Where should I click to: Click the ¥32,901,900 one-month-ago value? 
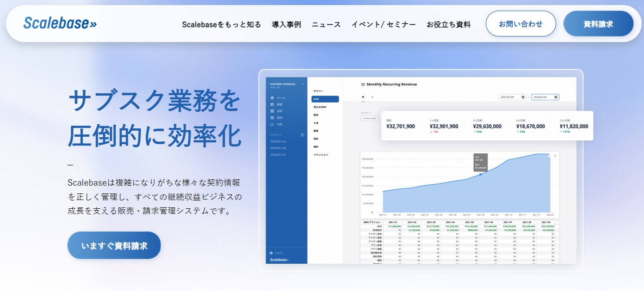point(444,126)
